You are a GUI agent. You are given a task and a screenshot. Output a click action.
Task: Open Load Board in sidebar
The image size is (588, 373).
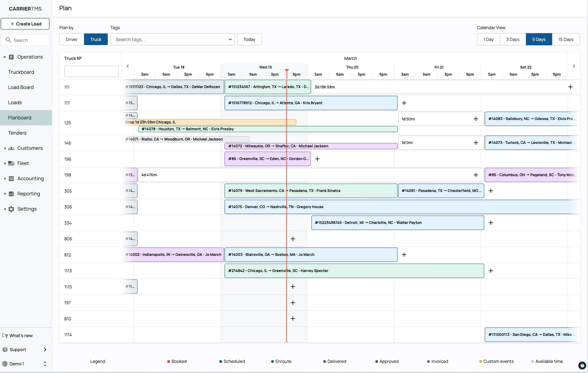click(x=21, y=87)
